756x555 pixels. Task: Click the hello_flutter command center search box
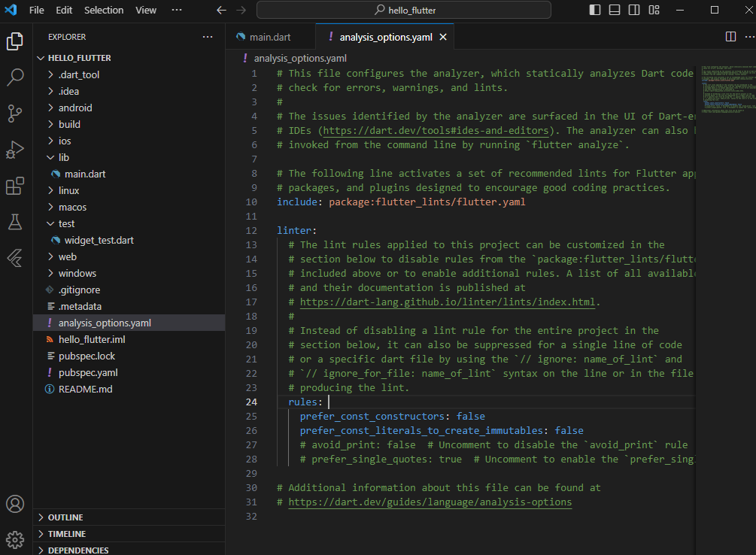click(x=404, y=10)
